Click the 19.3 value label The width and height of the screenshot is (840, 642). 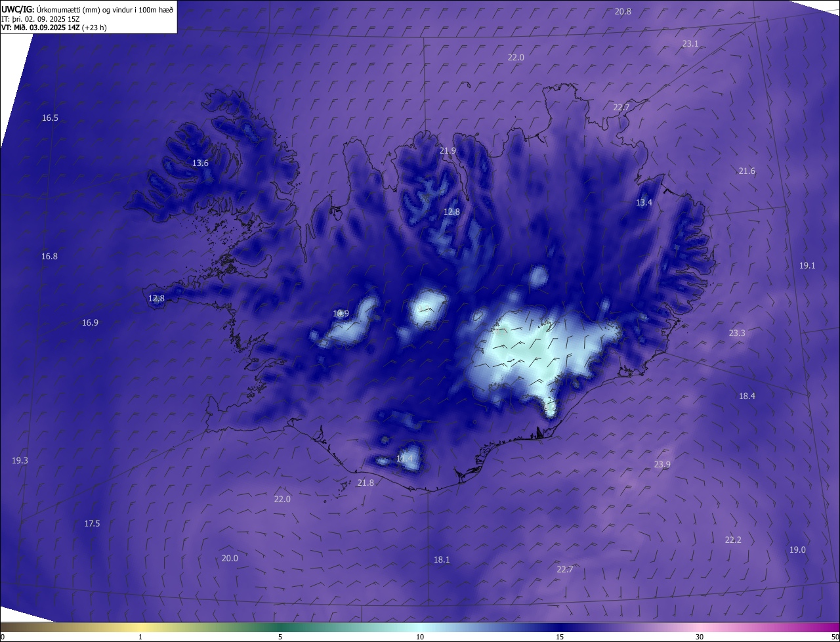point(20,461)
